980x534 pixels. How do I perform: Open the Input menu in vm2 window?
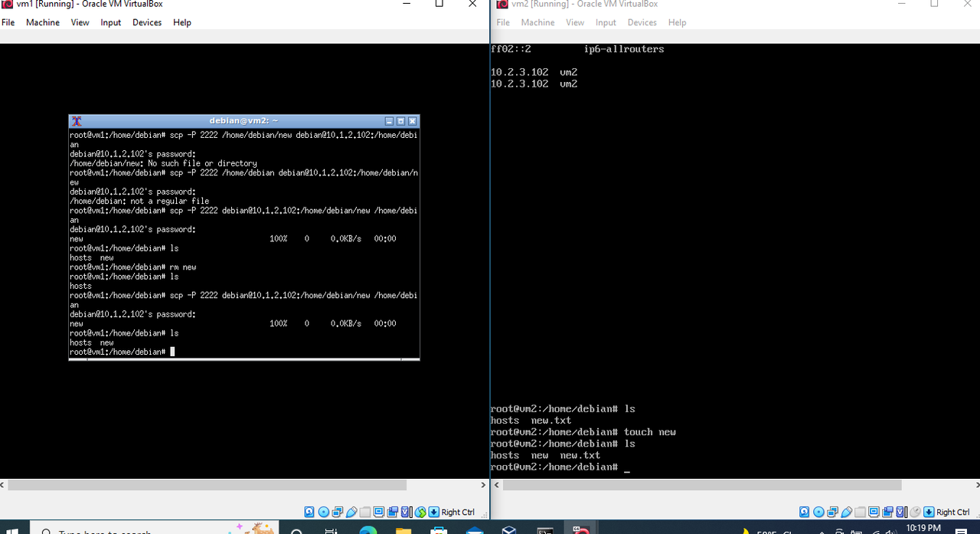click(606, 22)
